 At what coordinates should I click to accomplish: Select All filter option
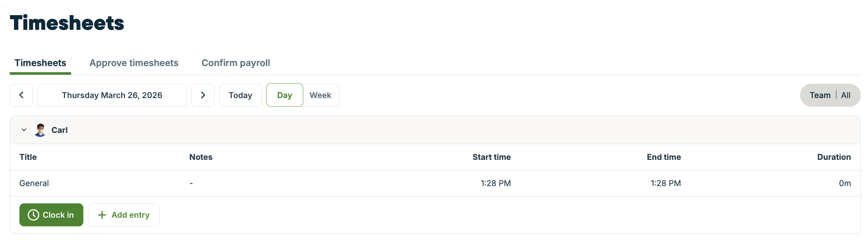(846, 95)
